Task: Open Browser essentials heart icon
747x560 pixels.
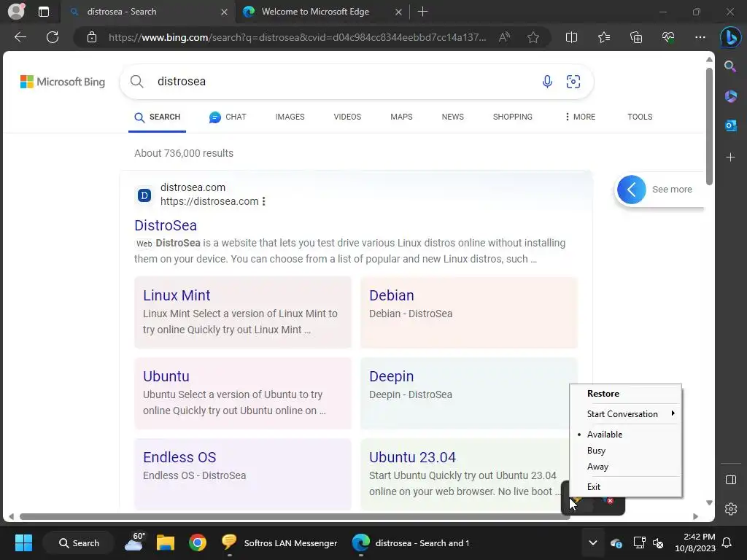Action: point(668,37)
